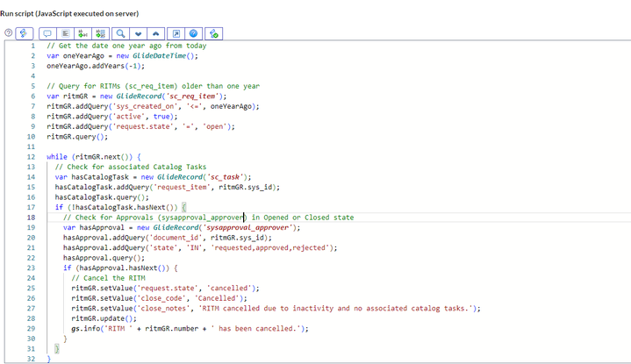
Task: Click 'request_item' on line 15
Action: tap(182, 187)
